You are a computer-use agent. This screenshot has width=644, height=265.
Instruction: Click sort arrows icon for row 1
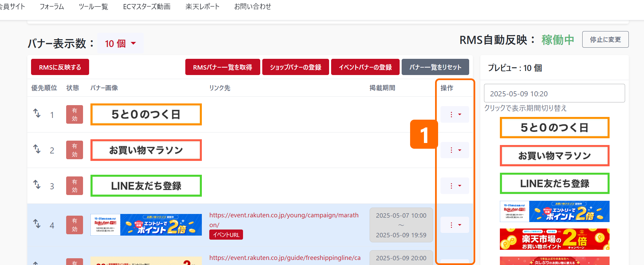click(x=37, y=113)
